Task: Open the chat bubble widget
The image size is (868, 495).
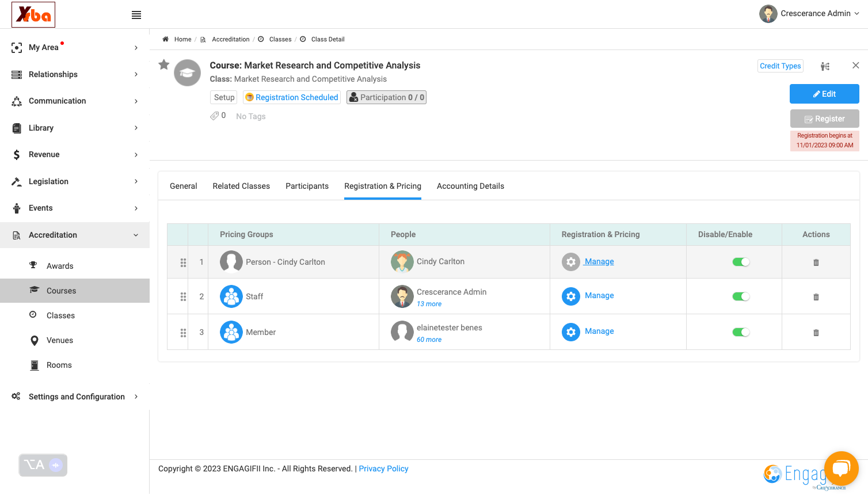Action: pos(841,469)
